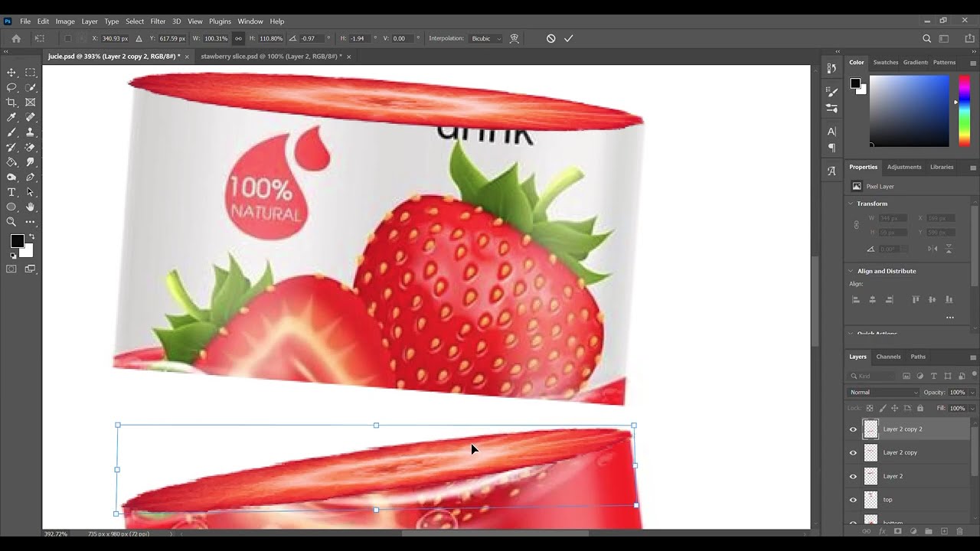The width and height of the screenshot is (980, 551).
Task: Select the Hand tool
Action: tap(31, 207)
